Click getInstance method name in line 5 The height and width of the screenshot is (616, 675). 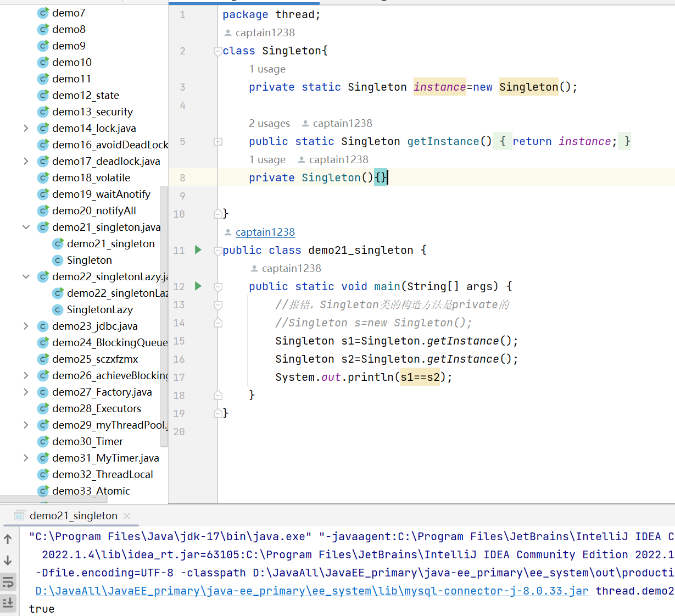click(443, 141)
